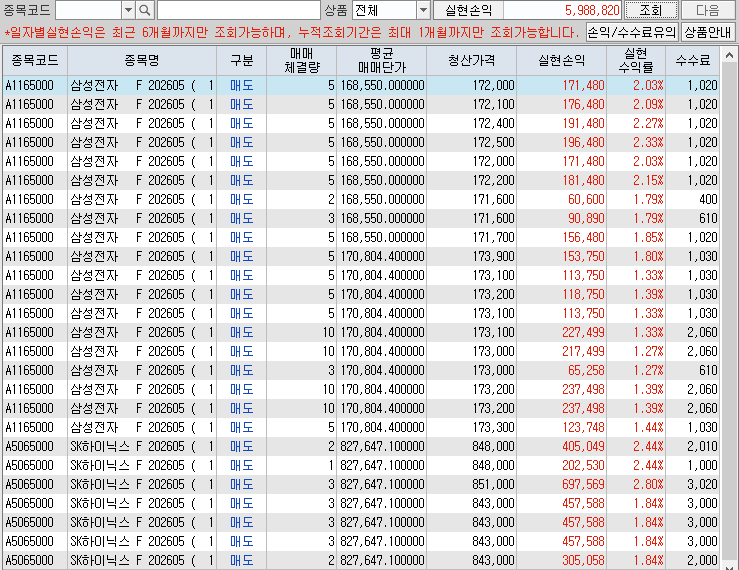Open the 손익/수수료유의 notice

tap(632, 32)
